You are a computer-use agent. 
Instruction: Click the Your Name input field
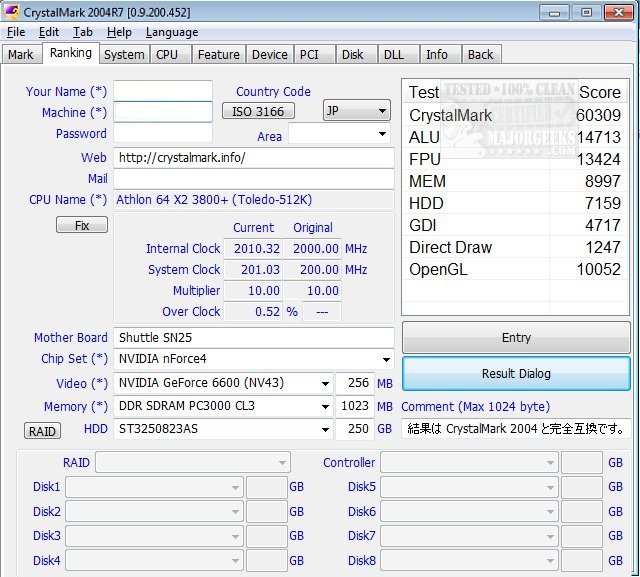coord(163,91)
